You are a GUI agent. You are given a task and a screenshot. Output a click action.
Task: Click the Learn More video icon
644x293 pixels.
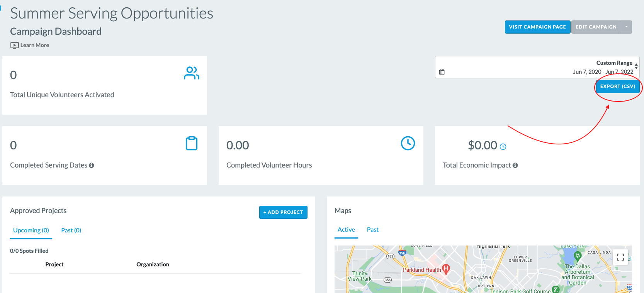click(x=15, y=45)
